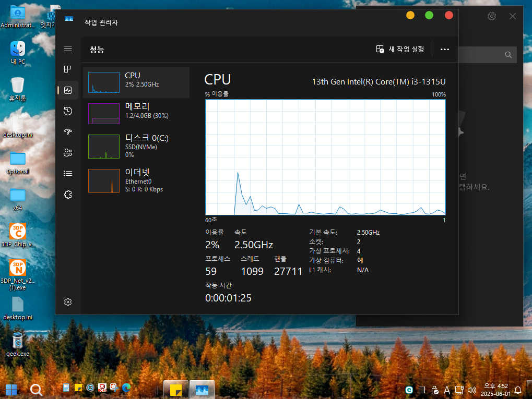The width and height of the screenshot is (532, 399).
Task: Select the 메모리 performance item
Action: 136,114
